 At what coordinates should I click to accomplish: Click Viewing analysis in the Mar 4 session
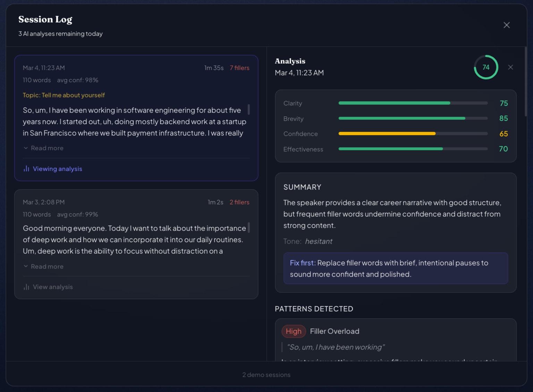(x=53, y=169)
